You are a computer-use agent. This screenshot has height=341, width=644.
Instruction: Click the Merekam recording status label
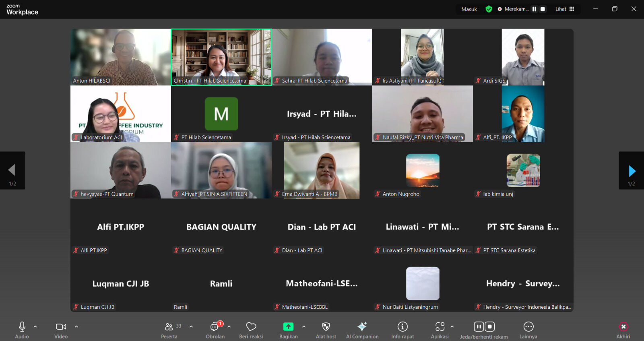[x=516, y=9]
